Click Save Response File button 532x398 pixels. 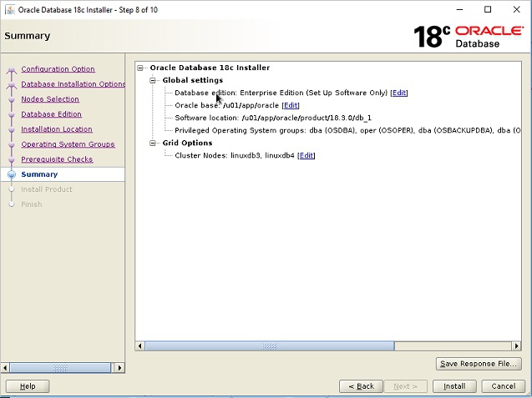479,364
